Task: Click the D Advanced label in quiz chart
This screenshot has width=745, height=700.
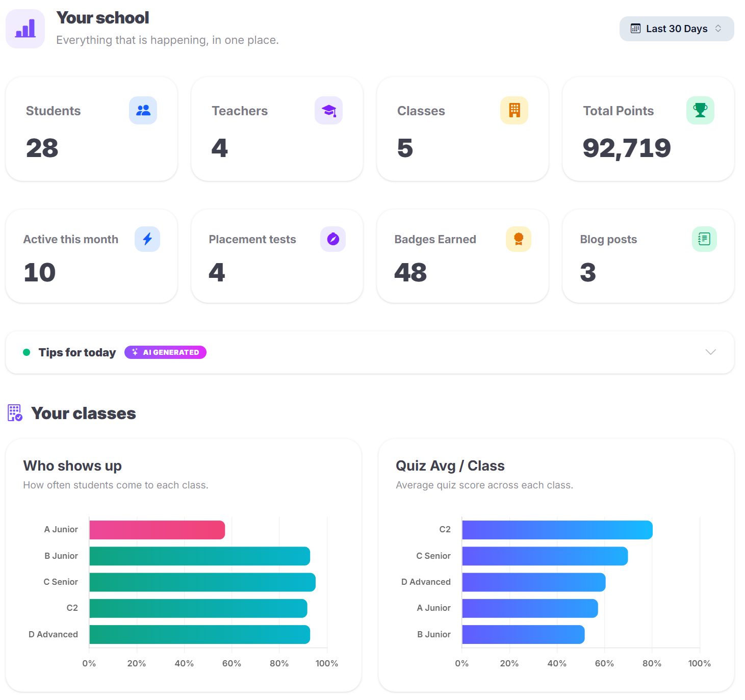Action: pyautogui.click(x=426, y=582)
